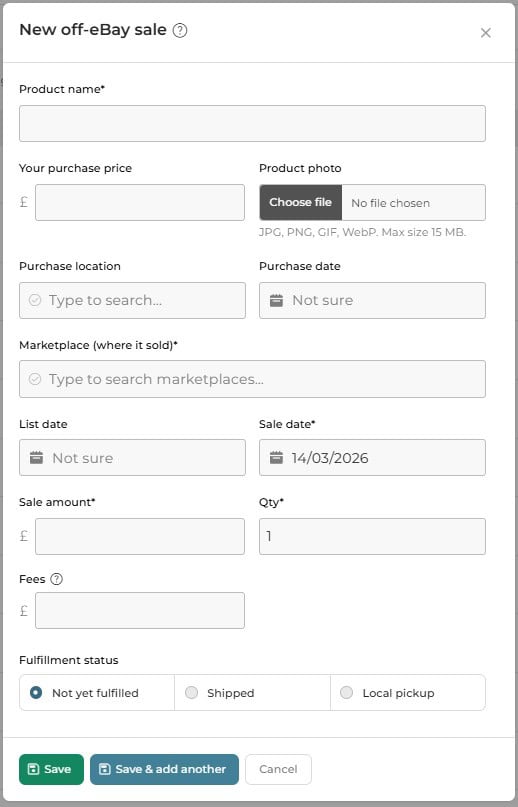This screenshot has width=518, height=807.
Task: Click Choose file for product photo
Action: [x=301, y=203]
